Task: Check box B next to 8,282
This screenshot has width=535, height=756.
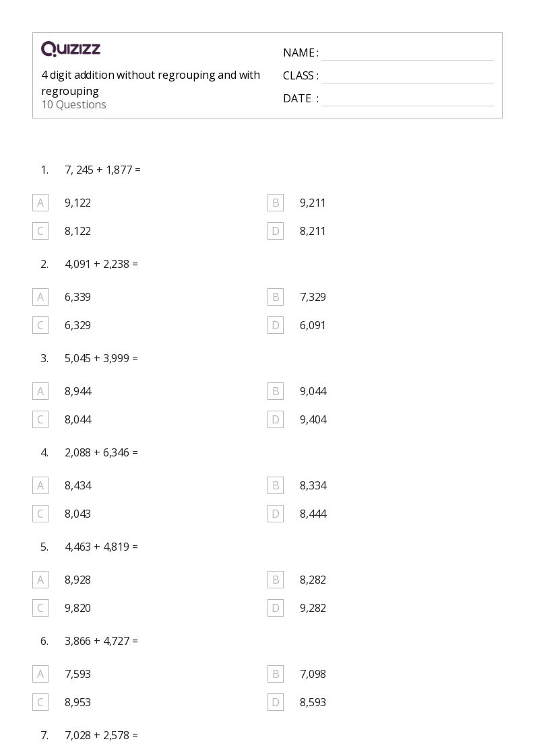Action: (x=276, y=580)
